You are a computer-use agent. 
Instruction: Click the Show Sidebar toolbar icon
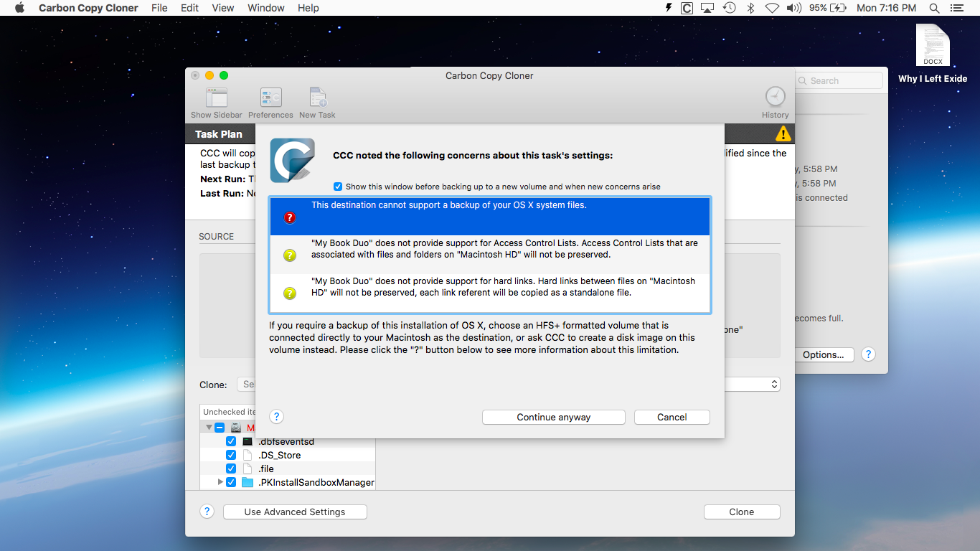(216, 98)
